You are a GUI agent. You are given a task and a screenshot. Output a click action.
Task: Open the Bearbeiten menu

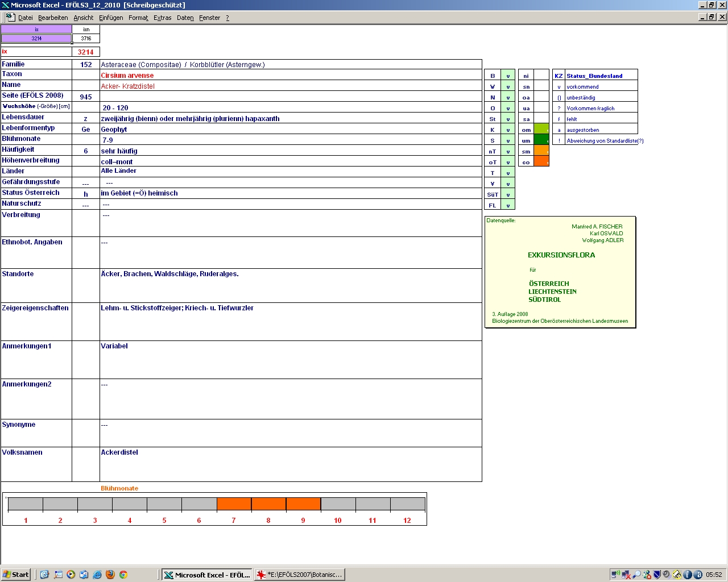(53, 18)
